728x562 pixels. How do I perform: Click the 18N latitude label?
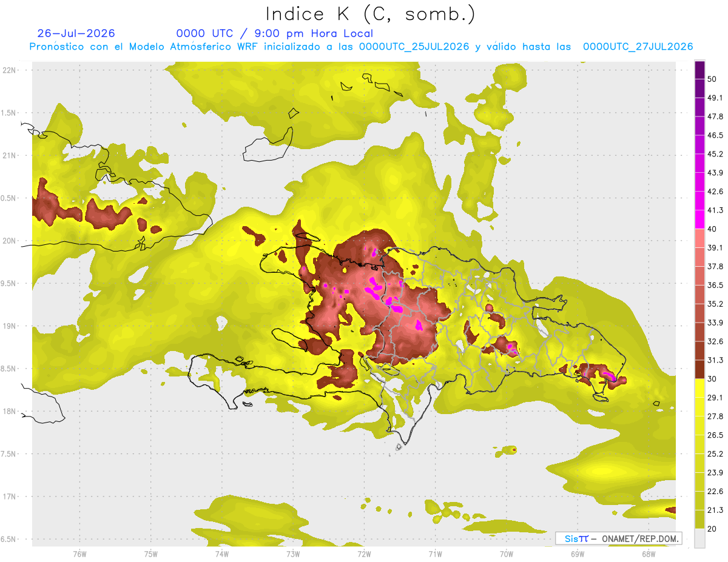click(10, 411)
